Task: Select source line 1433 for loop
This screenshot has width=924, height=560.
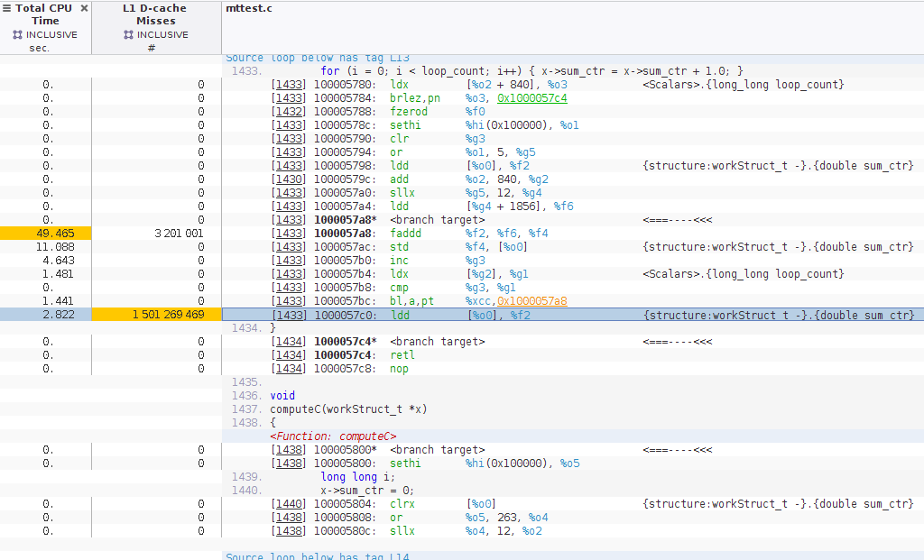Action: point(531,71)
